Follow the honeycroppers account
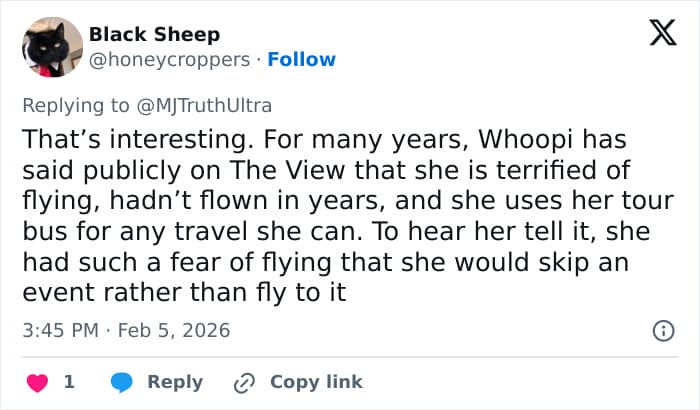This screenshot has height=410, width=700. (x=301, y=59)
